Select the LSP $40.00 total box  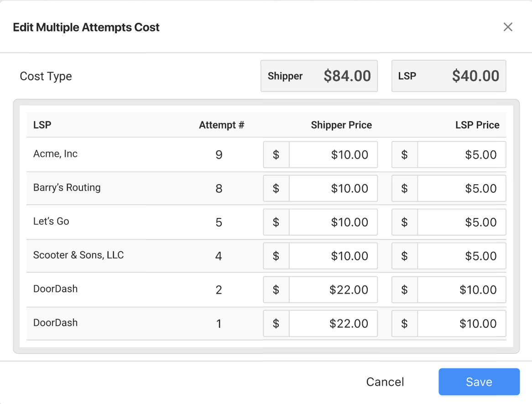tap(449, 76)
